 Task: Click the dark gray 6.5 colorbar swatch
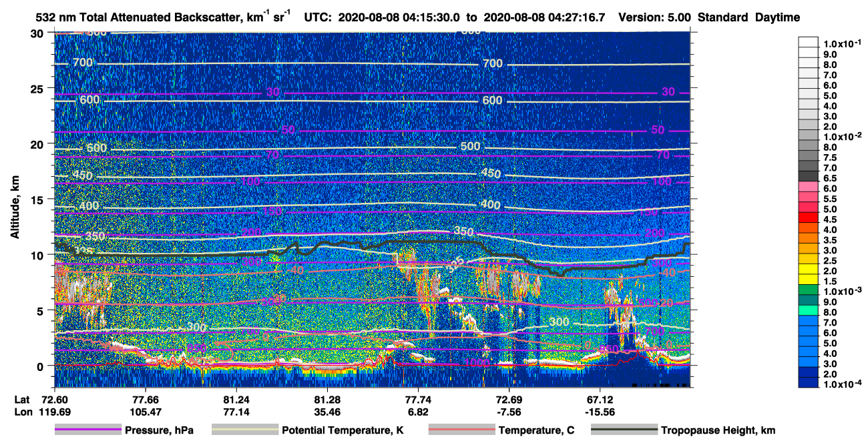click(809, 178)
